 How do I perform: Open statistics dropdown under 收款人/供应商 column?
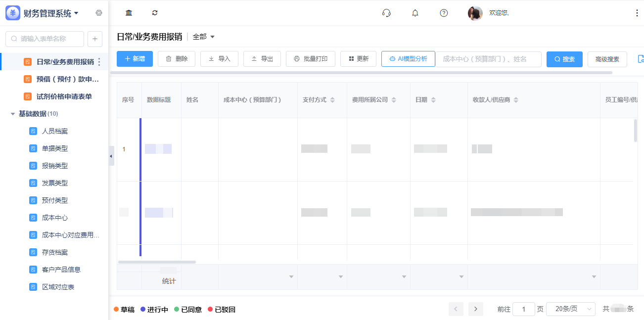(x=594, y=276)
